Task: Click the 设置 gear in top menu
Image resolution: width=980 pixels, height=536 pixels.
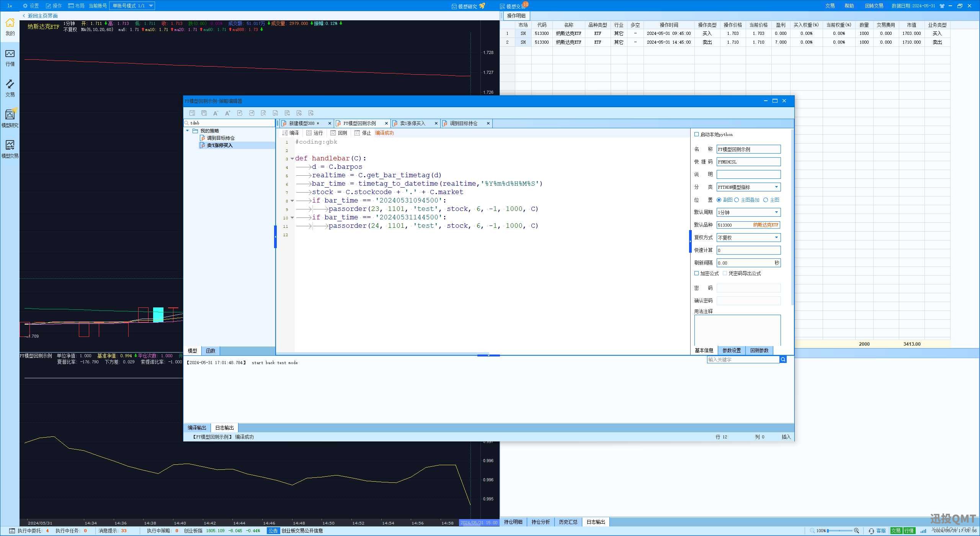Action: [x=25, y=6]
